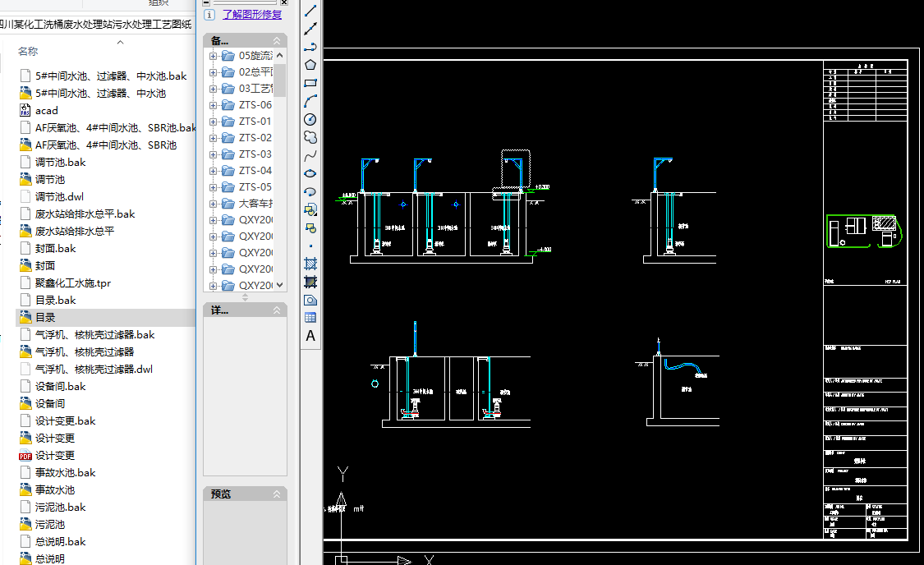Select 废水站给排水总平.bak file
924x565 pixels.
coord(85,214)
